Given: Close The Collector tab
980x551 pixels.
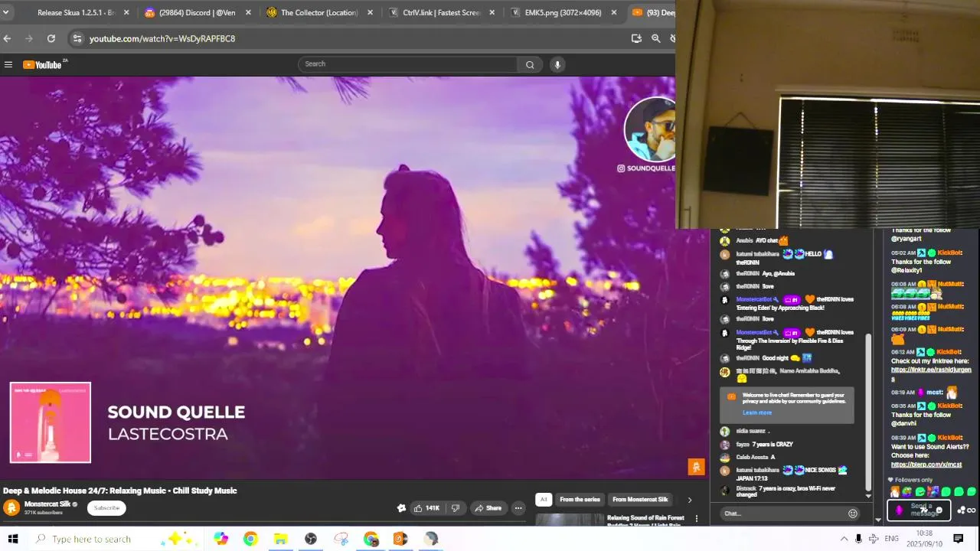Looking at the screenshot, I should pos(370,12).
